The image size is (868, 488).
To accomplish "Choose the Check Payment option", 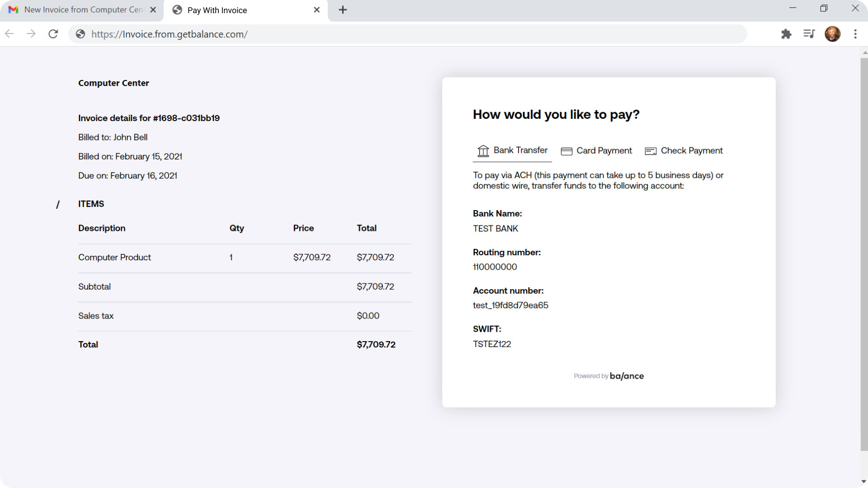I will pyautogui.click(x=692, y=150).
